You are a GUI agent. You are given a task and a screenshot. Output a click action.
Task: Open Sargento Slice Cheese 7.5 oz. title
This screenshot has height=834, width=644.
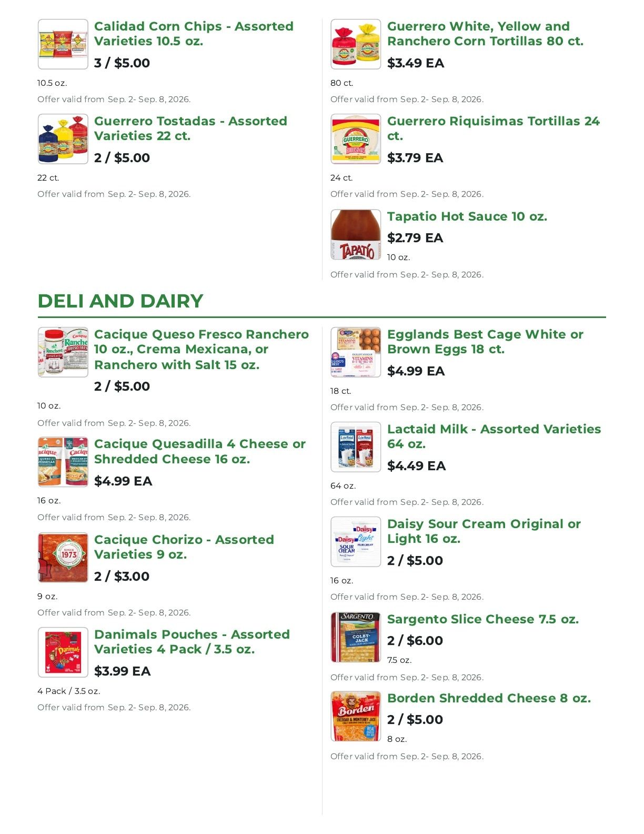pyautogui.click(x=483, y=619)
